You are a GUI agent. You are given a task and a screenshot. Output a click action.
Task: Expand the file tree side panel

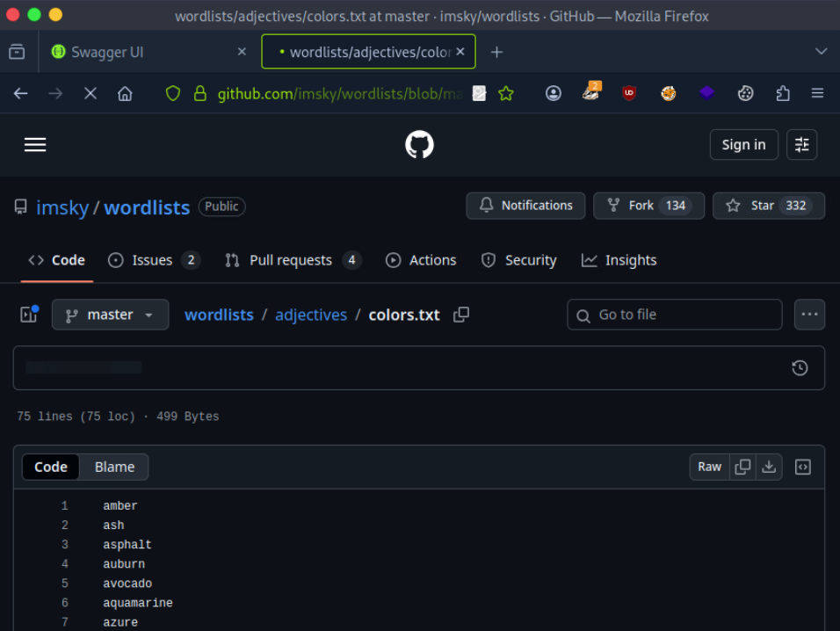(x=29, y=315)
